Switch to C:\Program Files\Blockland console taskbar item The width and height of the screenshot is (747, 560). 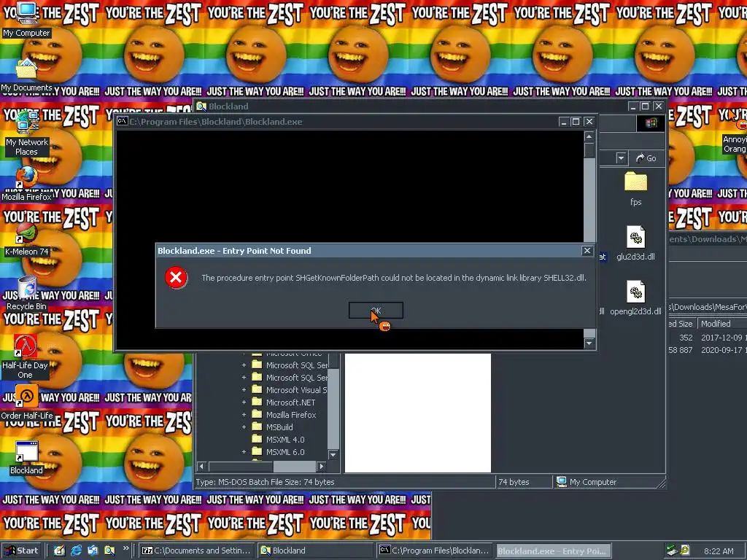434,551
